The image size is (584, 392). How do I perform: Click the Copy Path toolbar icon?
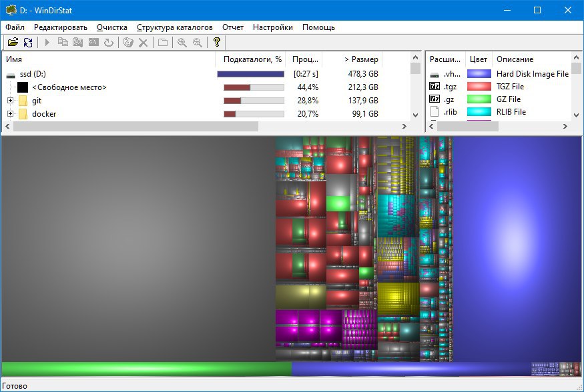coord(63,43)
